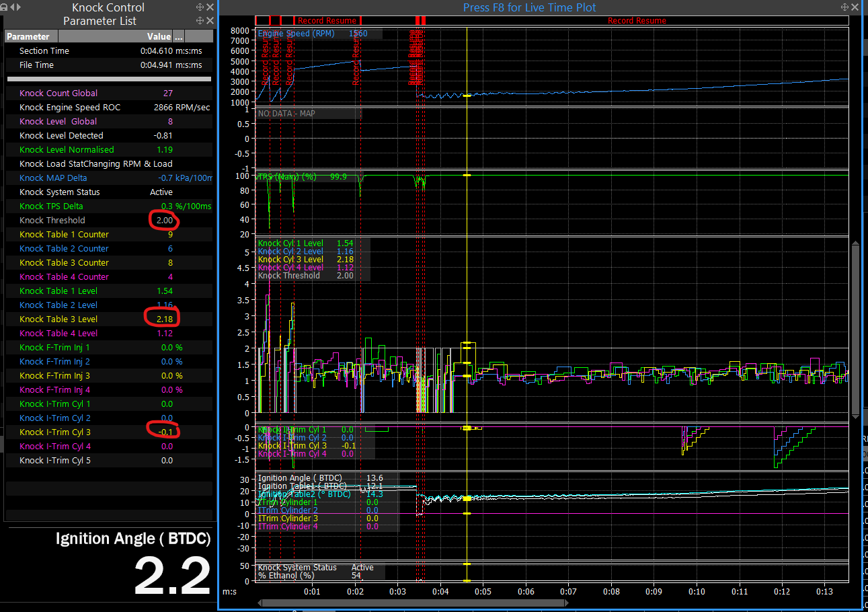Click the 'Record Resume' label near 0:02

click(x=327, y=21)
